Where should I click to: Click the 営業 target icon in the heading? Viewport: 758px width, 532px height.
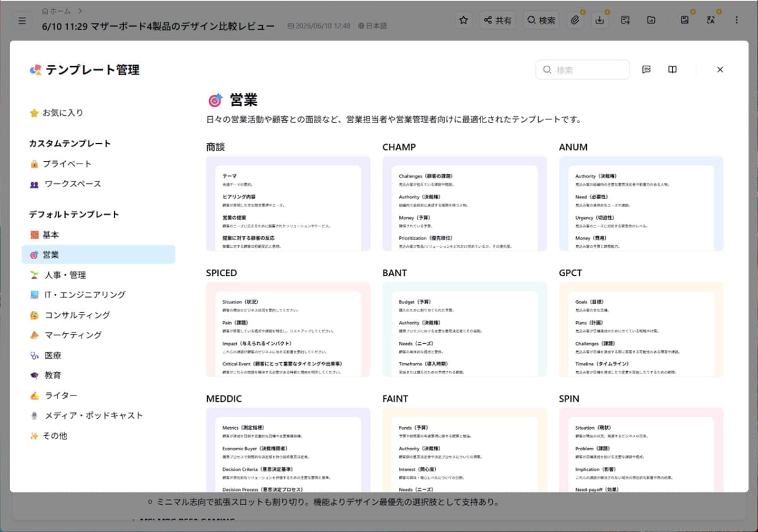tap(215, 100)
